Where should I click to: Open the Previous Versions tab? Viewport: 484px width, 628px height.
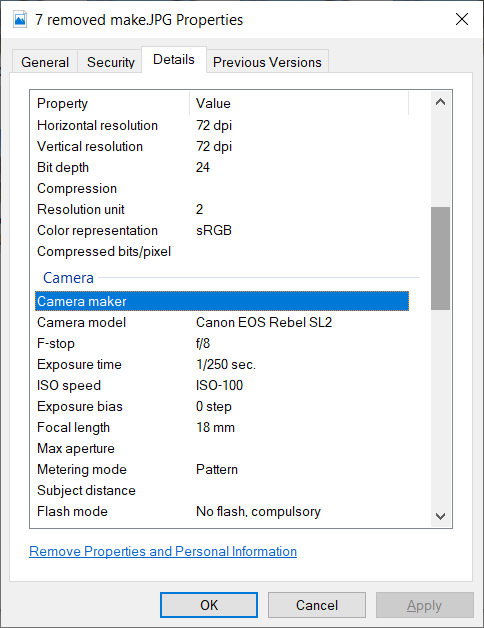point(267,62)
